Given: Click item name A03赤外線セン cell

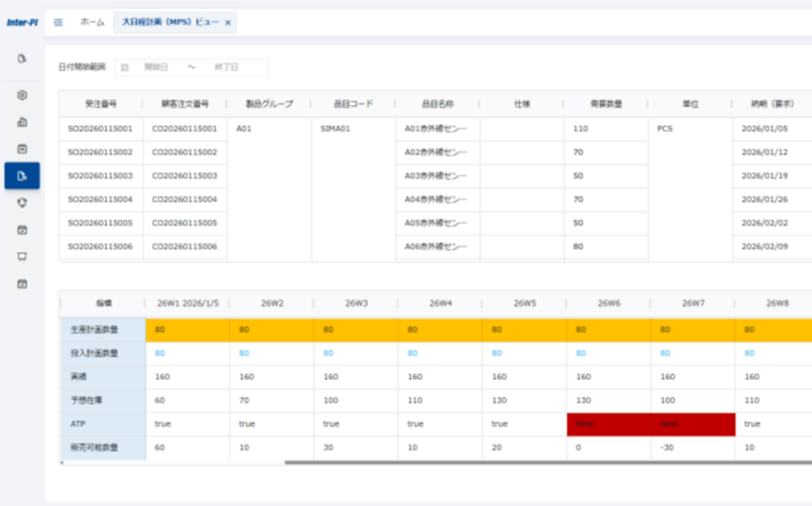Looking at the screenshot, I should [x=438, y=176].
